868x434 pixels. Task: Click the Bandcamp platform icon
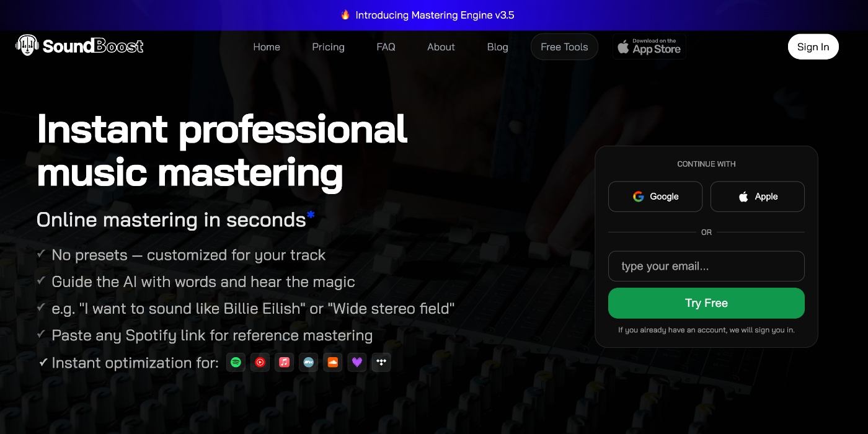(308, 363)
